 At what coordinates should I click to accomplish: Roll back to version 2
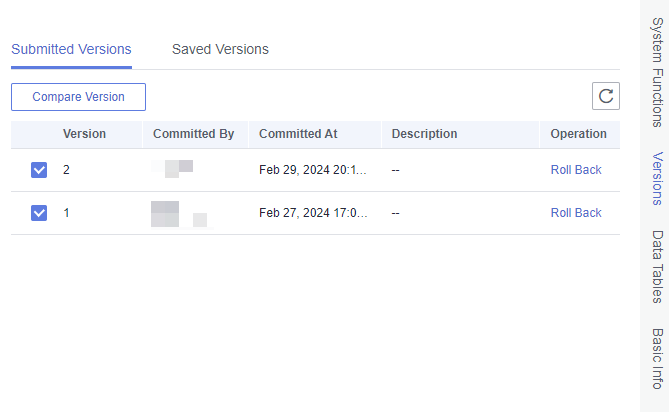point(576,170)
